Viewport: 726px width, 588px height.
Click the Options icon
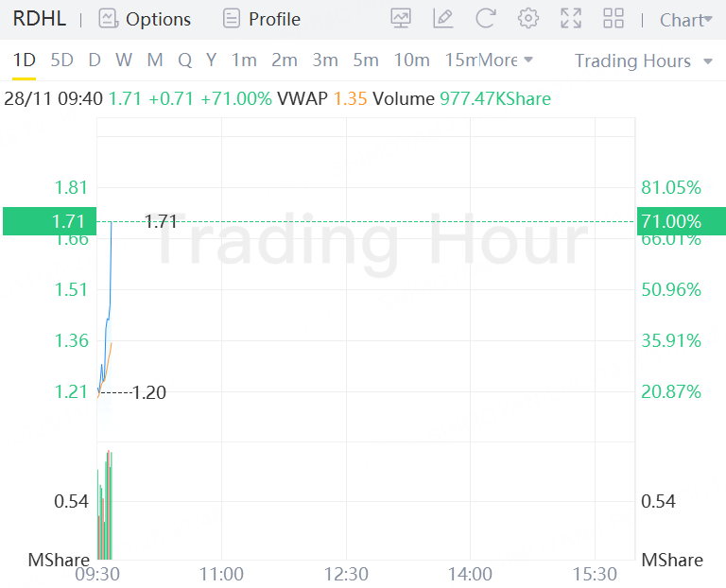[109, 19]
